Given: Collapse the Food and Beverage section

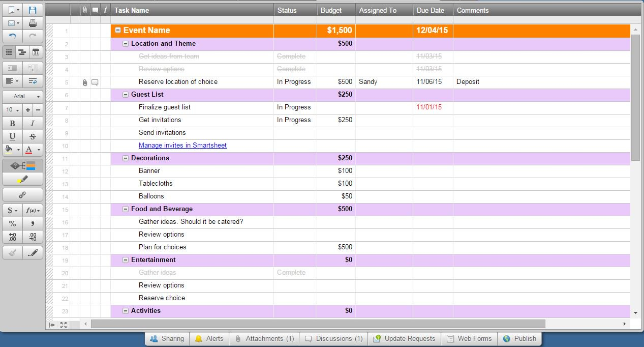Looking at the screenshot, I should coord(126,209).
